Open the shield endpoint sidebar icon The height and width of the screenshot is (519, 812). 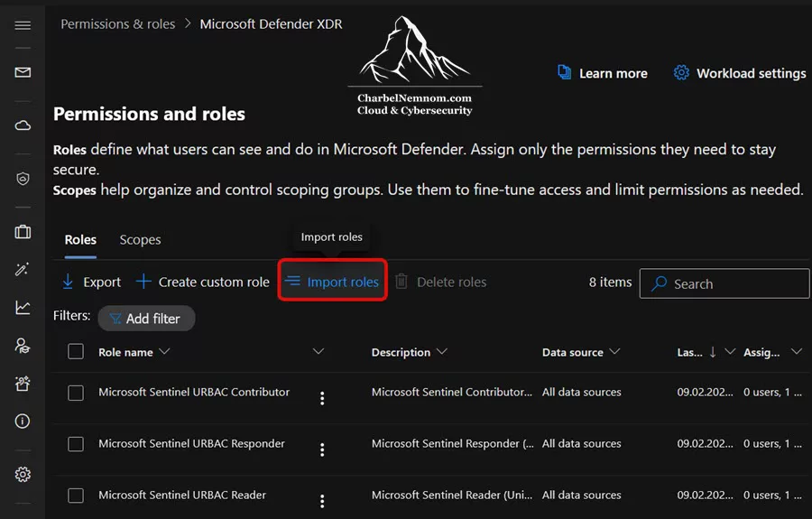(x=23, y=179)
